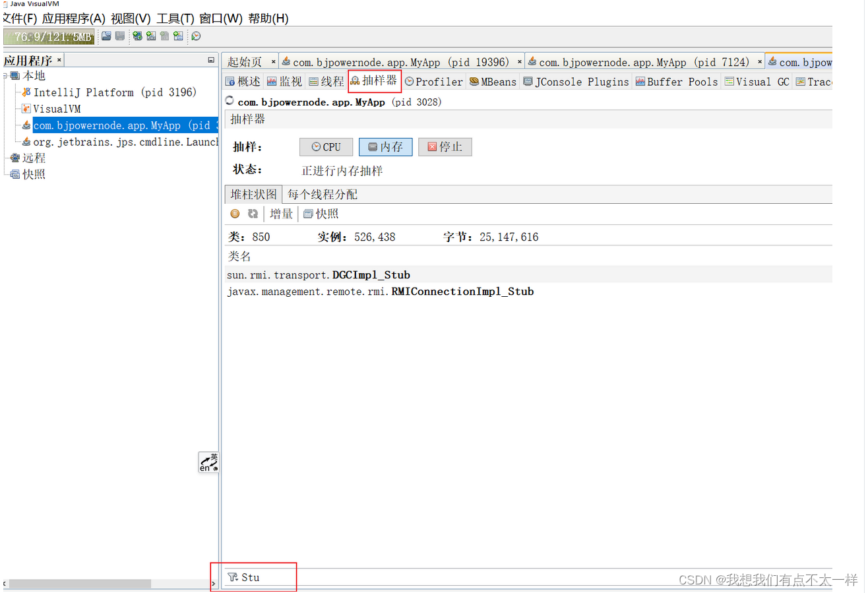Click the IntelliJ Platform tree icon
868x593 pixels.
[26, 92]
